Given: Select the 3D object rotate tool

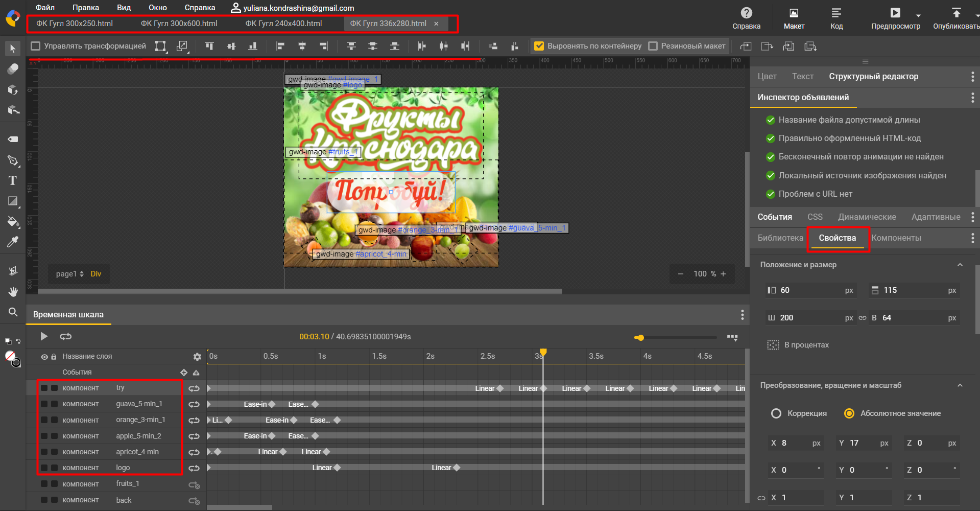Looking at the screenshot, I should coord(13,89).
